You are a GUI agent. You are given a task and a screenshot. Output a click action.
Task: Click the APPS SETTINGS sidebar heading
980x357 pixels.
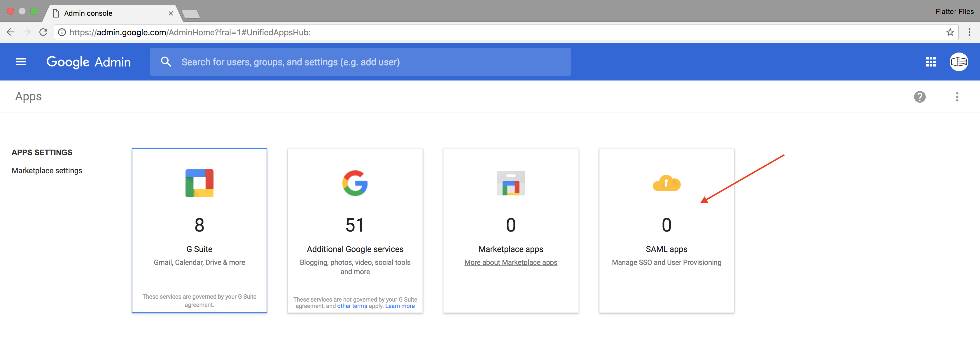(42, 152)
